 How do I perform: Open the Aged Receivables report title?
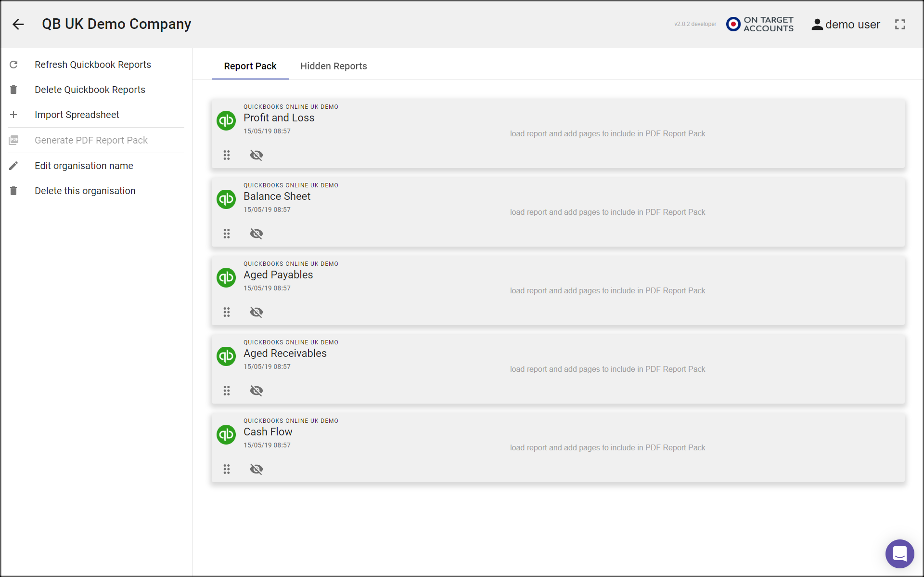pos(285,354)
